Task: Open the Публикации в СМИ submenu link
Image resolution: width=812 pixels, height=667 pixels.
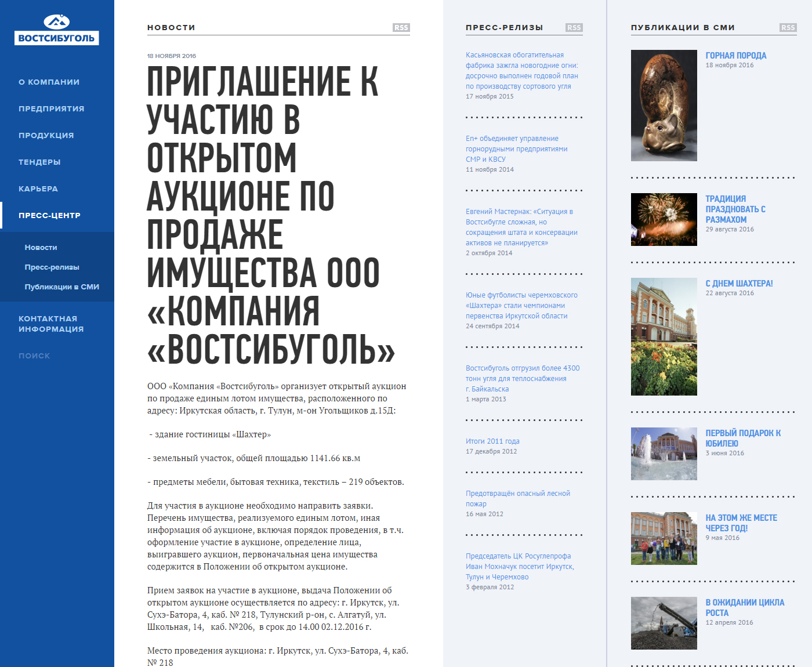Action: tap(61, 287)
